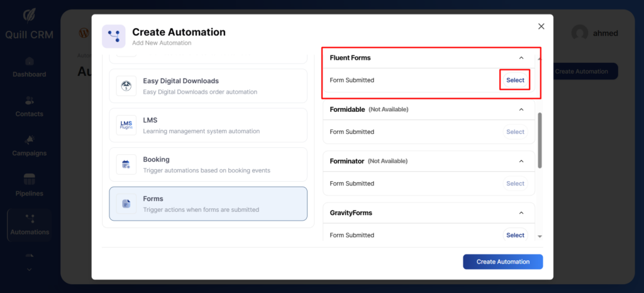Screen dimensions: 644x293
Task: Click the Create Automation button in the dialog footer
Action: click(x=502, y=262)
